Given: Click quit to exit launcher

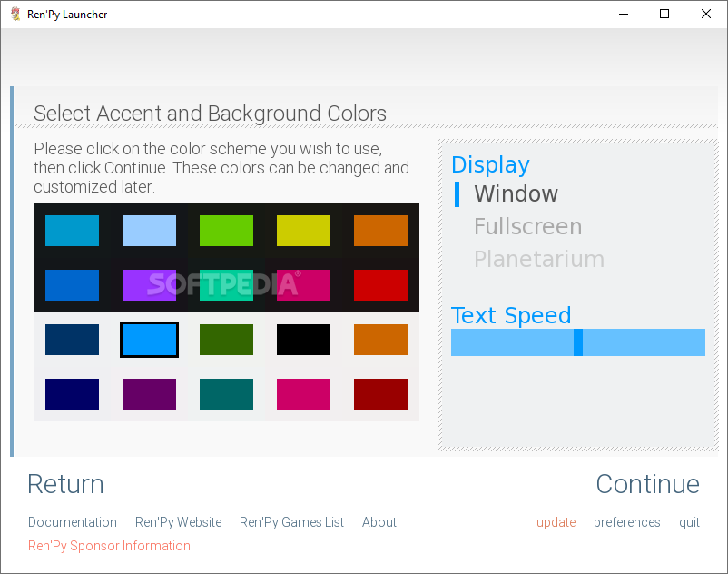Looking at the screenshot, I should [x=690, y=522].
